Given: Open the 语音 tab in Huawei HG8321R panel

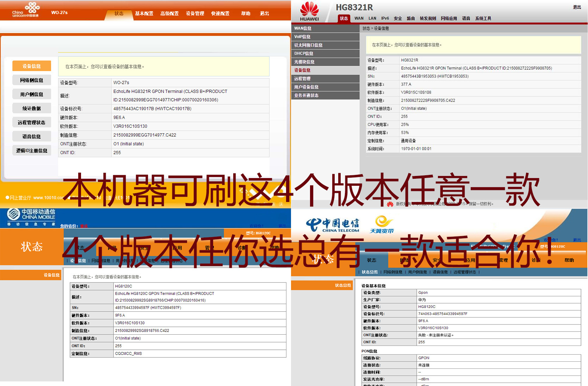Looking at the screenshot, I should pos(466,18).
